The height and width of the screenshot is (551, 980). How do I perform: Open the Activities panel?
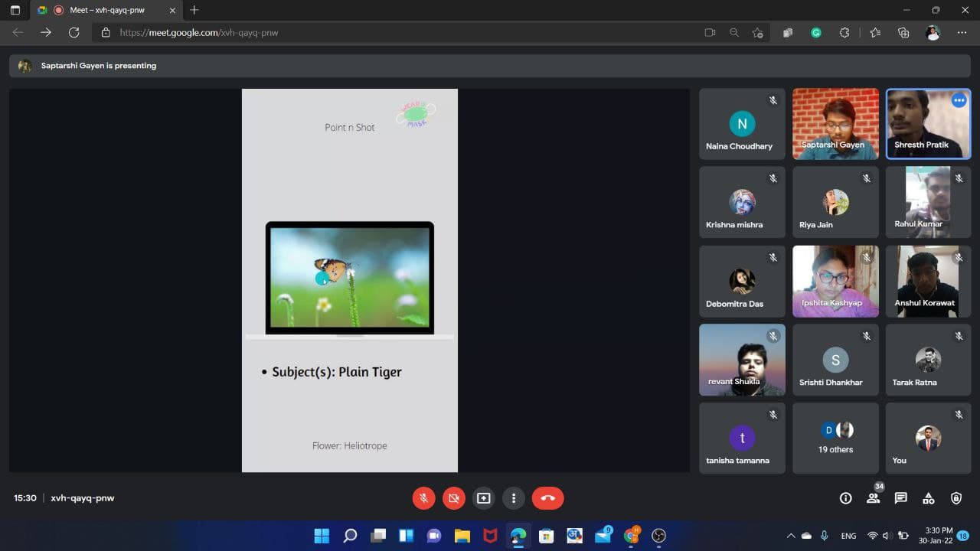click(x=929, y=498)
